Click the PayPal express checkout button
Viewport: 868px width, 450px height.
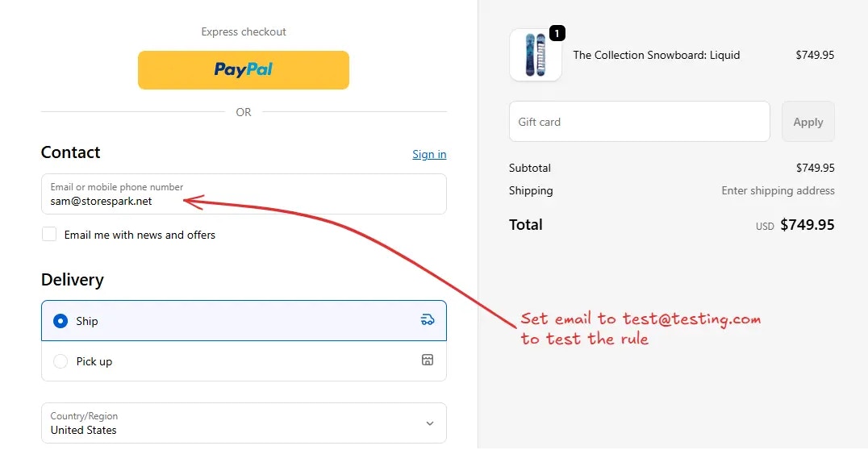[x=243, y=70]
